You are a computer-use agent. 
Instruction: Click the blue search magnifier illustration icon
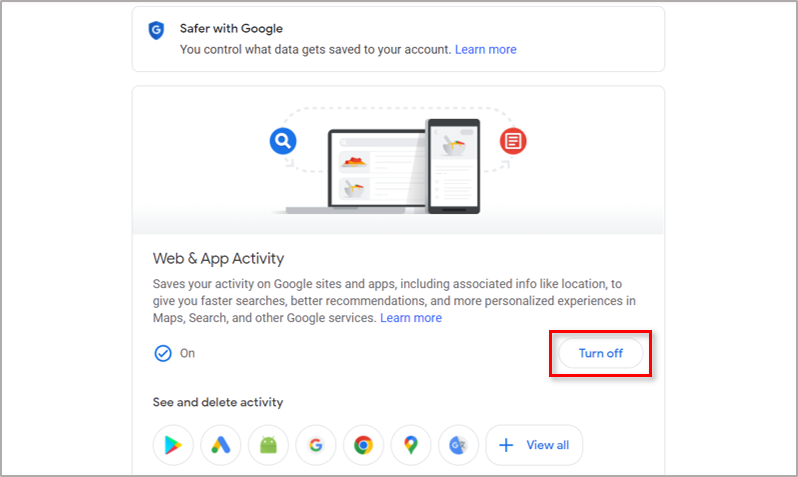point(283,141)
